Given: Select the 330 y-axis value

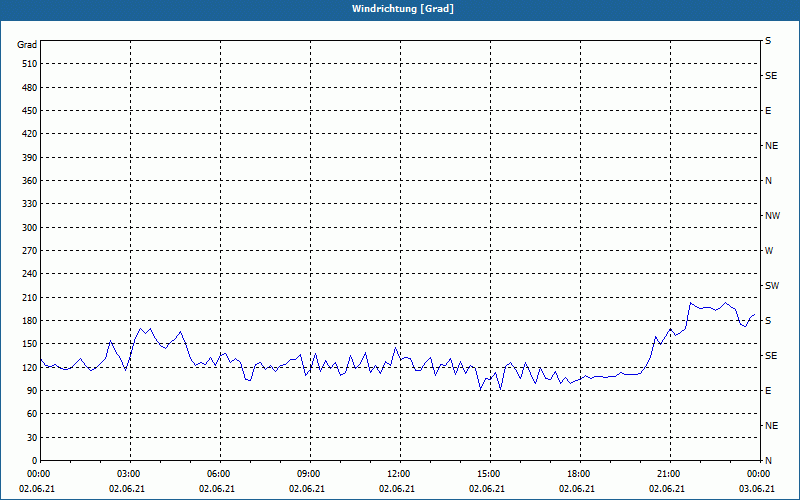Looking at the screenshot, I should (30, 204).
